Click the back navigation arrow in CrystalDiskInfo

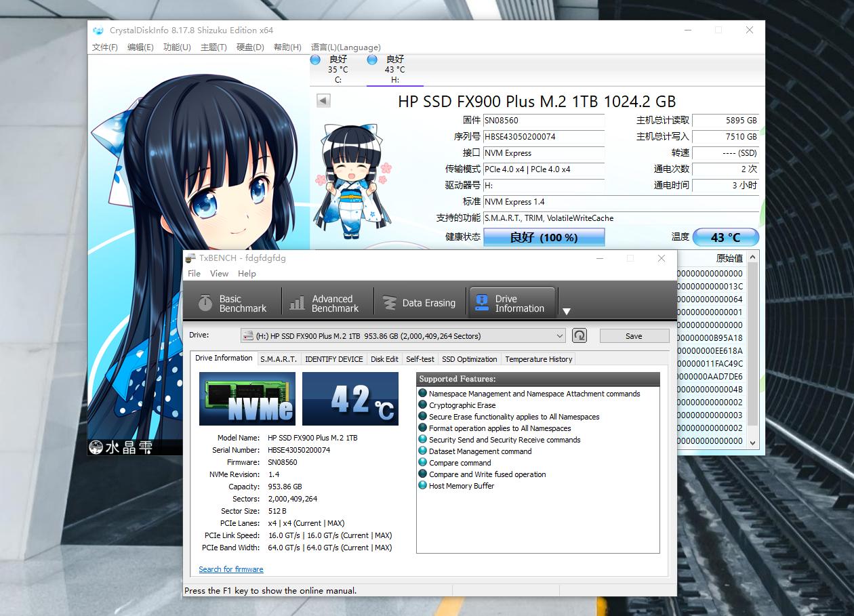coord(323,100)
